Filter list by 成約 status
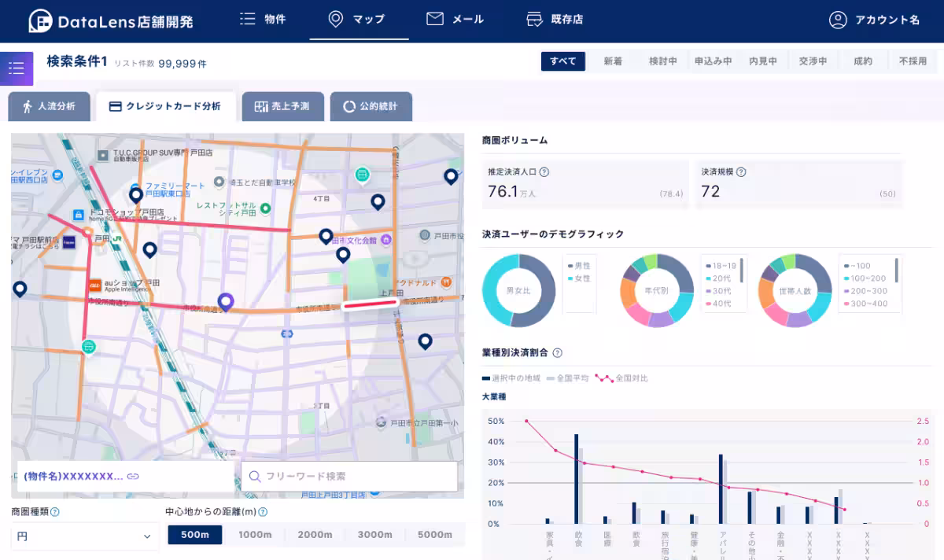944x560 pixels. pyautogui.click(x=863, y=61)
